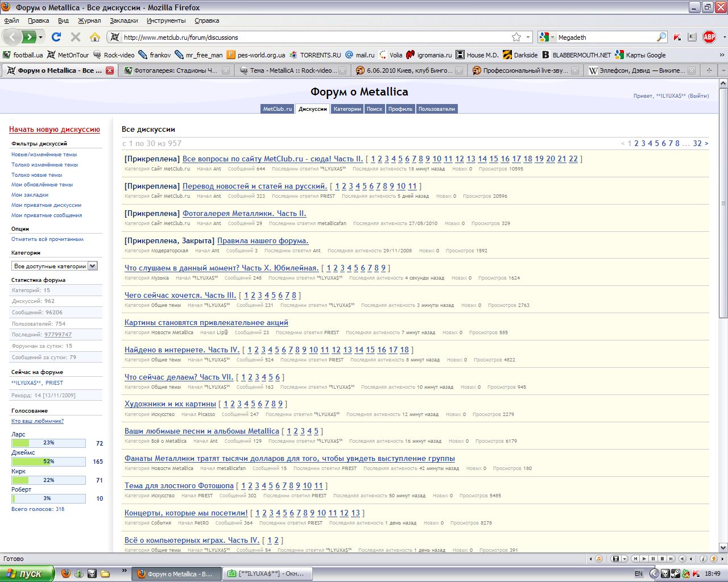Click in the URL address field
This screenshot has height=582, width=728.
(x=313, y=38)
